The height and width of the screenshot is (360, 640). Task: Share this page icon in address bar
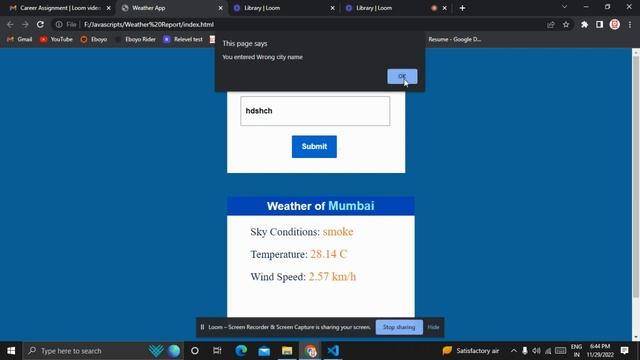click(551, 24)
